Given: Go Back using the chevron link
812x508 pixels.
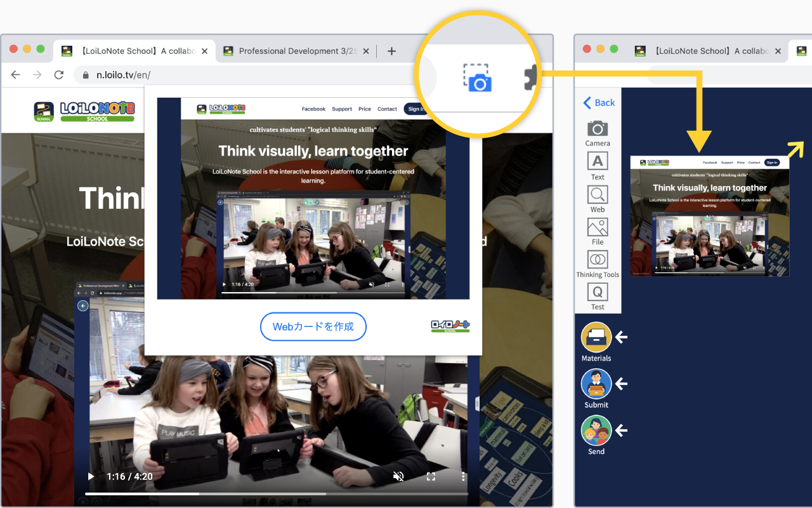Looking at the screenshot, I should point(599,103).
